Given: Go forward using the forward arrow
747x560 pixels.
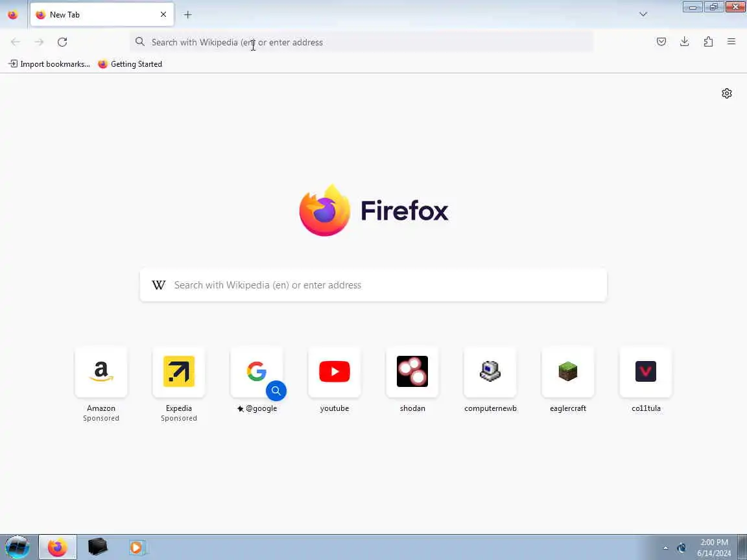Looking at the screenshot, I should pyautogui.click(x=39, y=42).
